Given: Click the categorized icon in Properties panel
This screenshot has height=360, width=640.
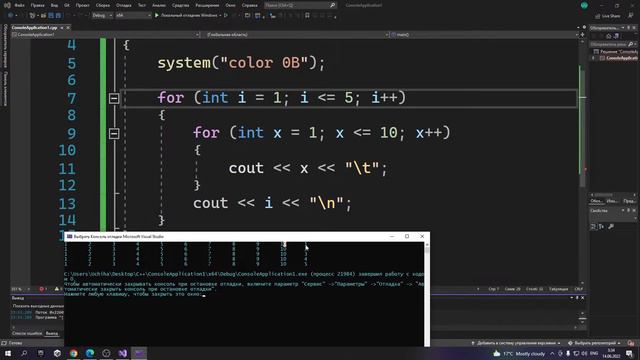Looking at the screenshot, I should tap(593, 227).
